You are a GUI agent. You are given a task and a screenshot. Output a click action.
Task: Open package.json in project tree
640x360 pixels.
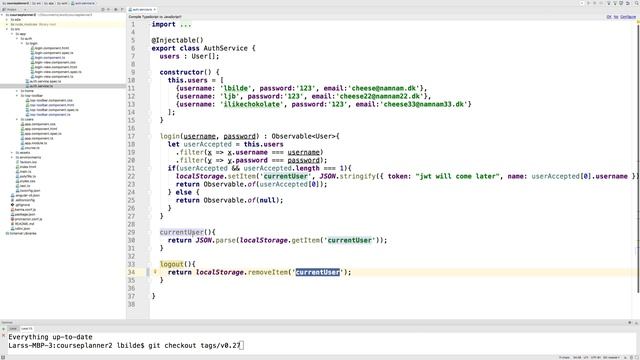pos(22,214)
